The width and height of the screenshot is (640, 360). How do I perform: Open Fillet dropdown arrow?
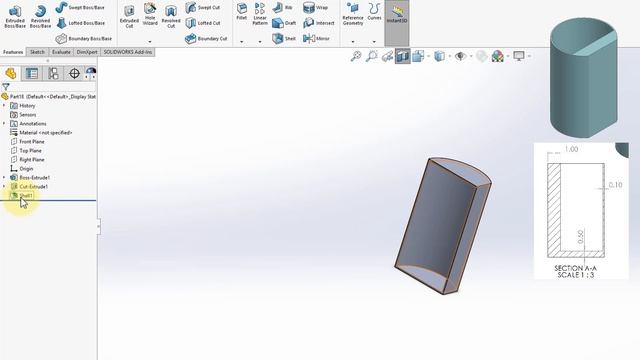pos(242,42)
